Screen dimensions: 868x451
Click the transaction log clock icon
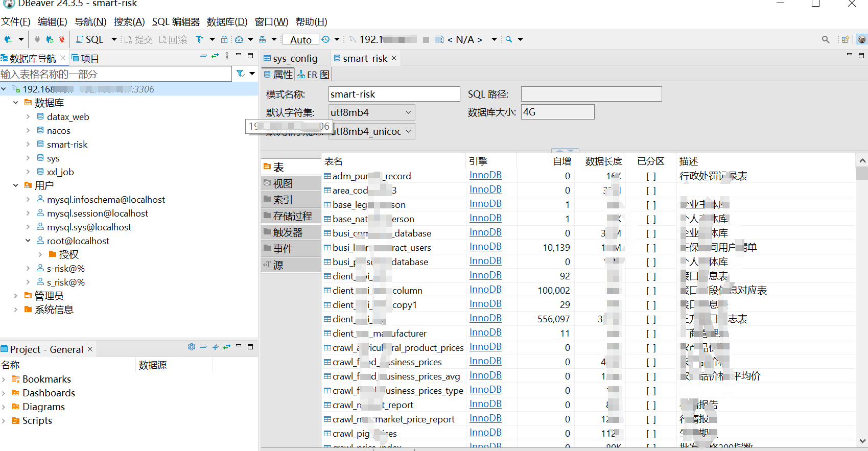(x=325, y=39)
